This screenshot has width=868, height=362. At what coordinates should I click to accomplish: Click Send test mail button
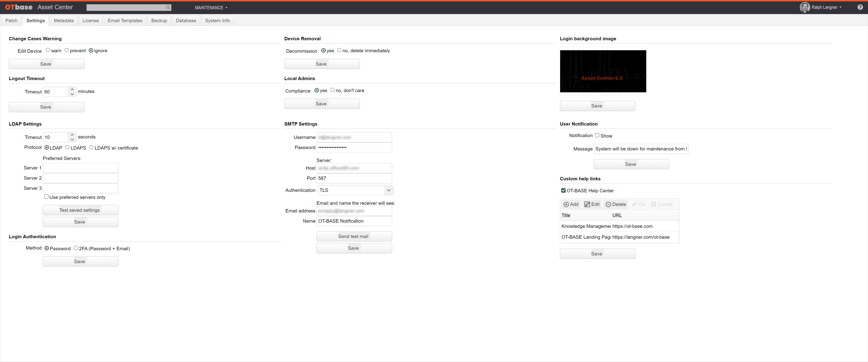[x=354, y=236]
